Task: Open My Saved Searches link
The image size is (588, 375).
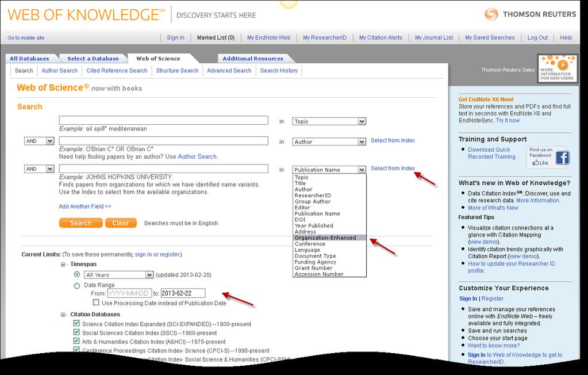Action: pyautogui.click(x=490, y=37)
